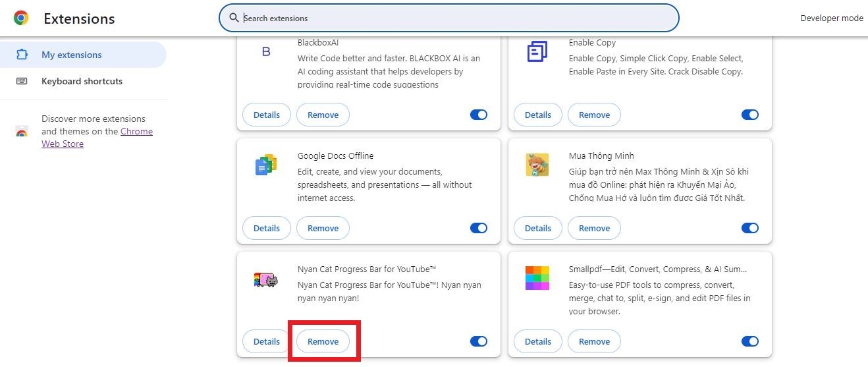Turn off the Smallpdf extension toggle
Screen dimensions: 868x367
750,341
